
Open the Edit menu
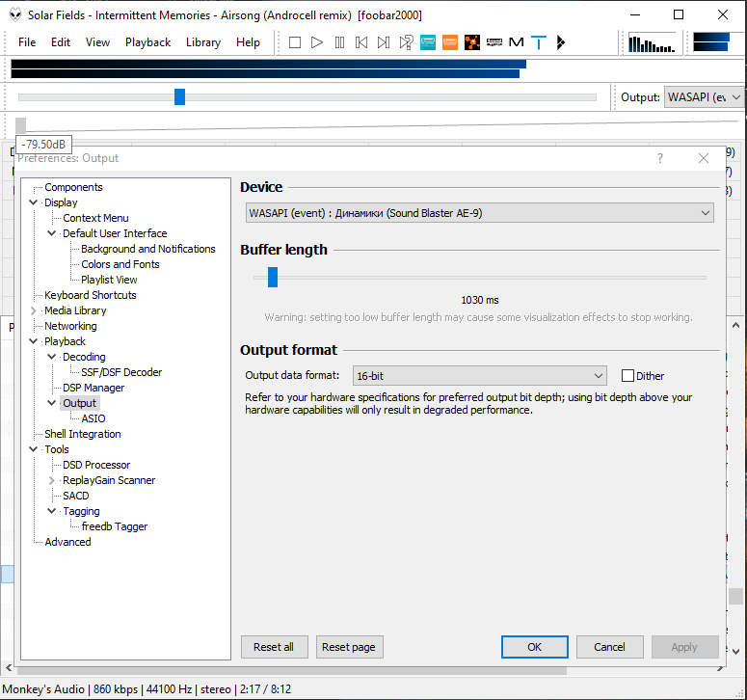[61, 42]
